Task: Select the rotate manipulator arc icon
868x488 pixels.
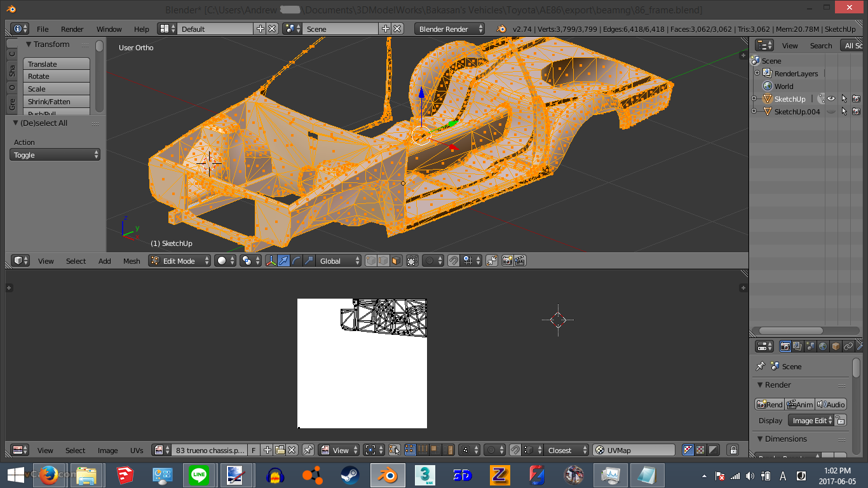Action: click(x=296, y=261)
